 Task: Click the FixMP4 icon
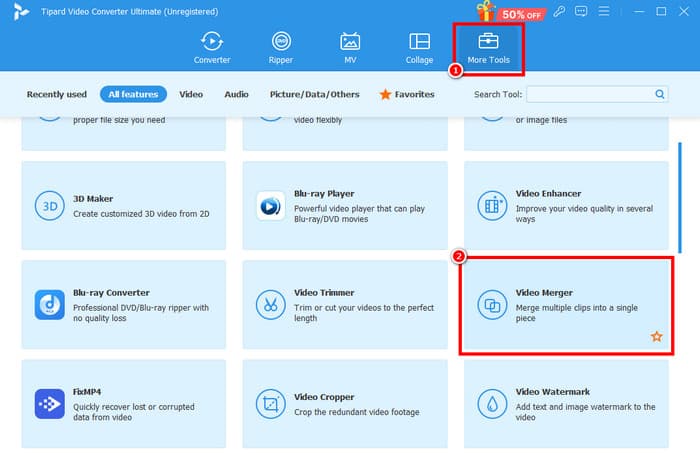point(50,404)
